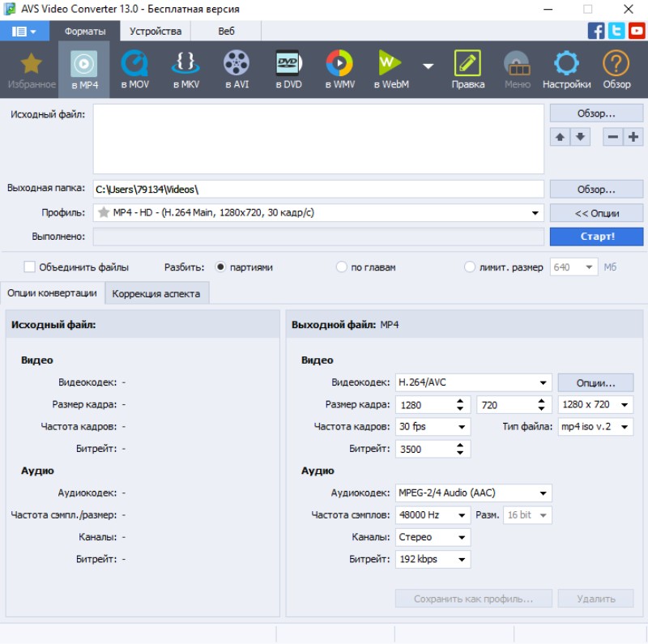Click the Удалить profile button
This screenshot has height=644, width=648.
595,599
